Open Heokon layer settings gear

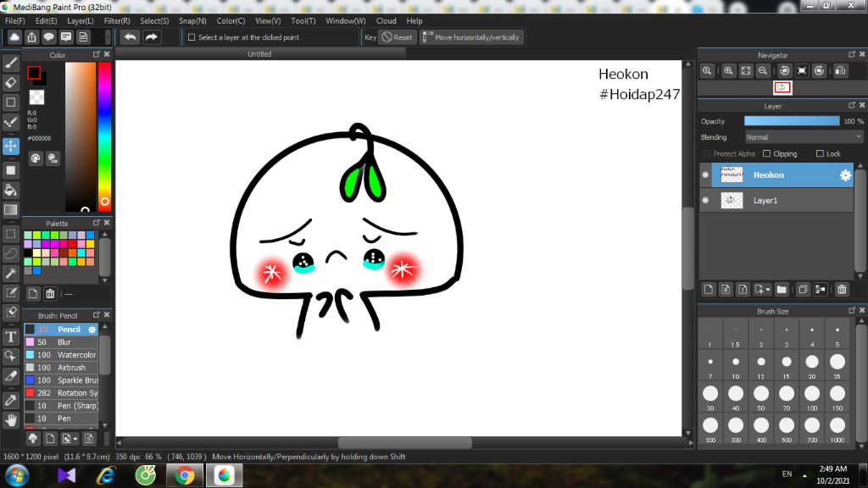pyautogui.click(x=845, y=175)
